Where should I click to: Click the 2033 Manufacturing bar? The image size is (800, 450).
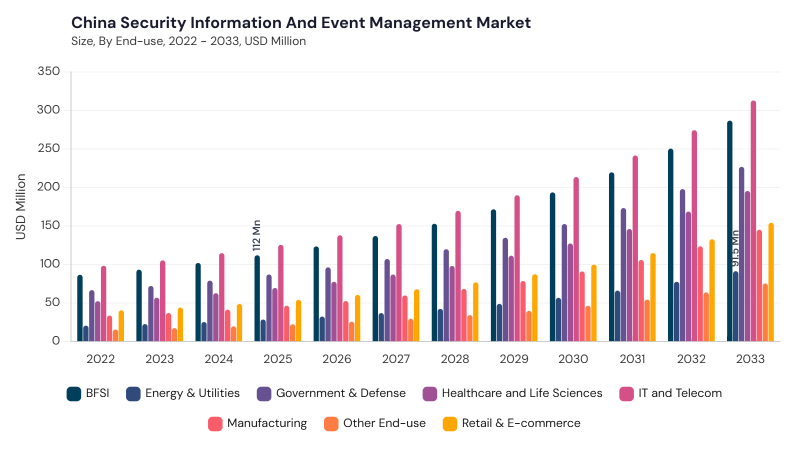point(759,286)
